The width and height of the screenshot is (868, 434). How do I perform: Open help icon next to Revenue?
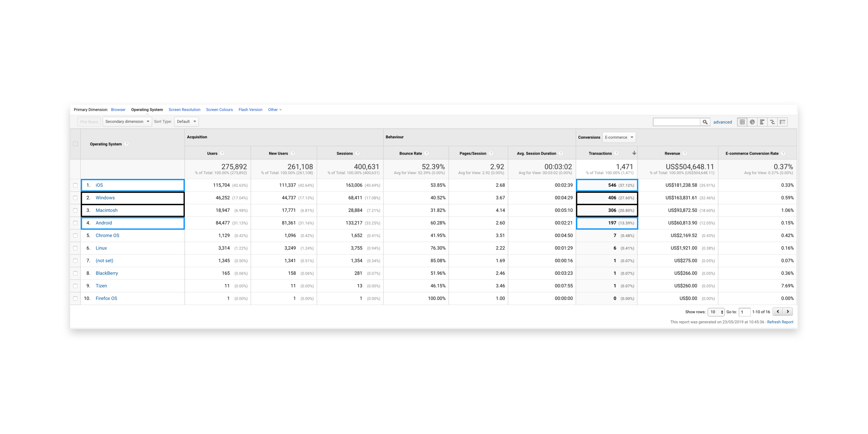[685, 153]
